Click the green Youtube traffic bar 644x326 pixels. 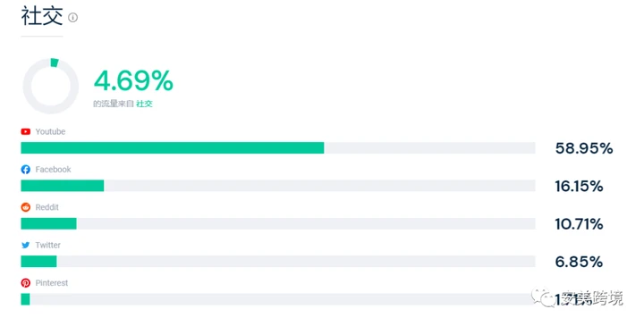[x=173, y=148]
